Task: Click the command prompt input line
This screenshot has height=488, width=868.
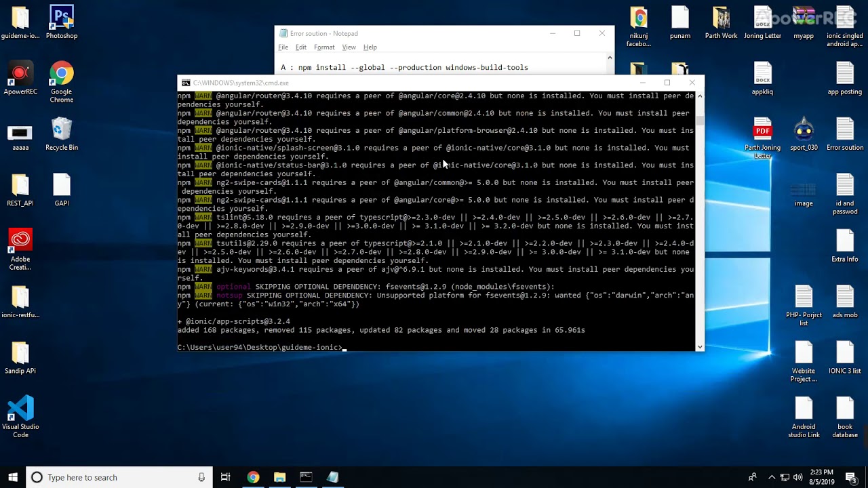Action: [261, 347]
